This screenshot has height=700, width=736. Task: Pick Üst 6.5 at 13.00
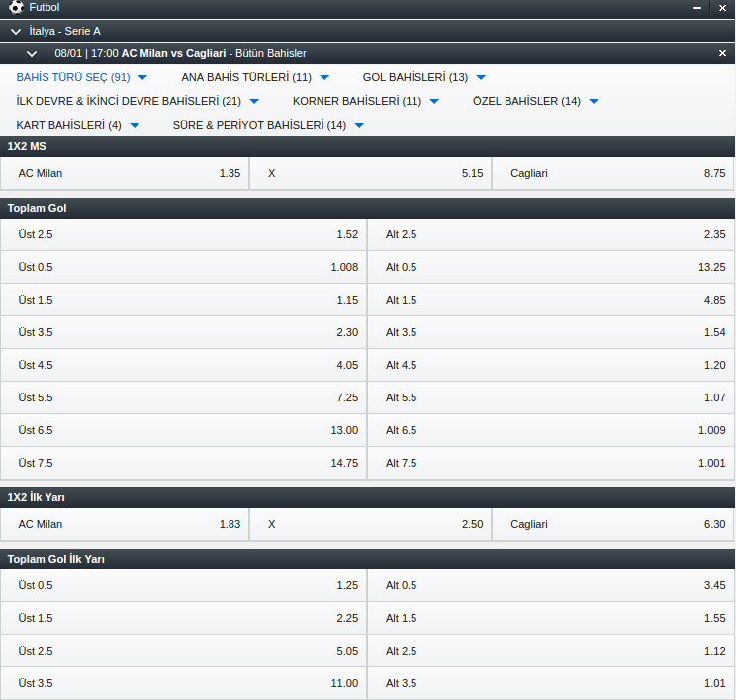coord(184,430)
